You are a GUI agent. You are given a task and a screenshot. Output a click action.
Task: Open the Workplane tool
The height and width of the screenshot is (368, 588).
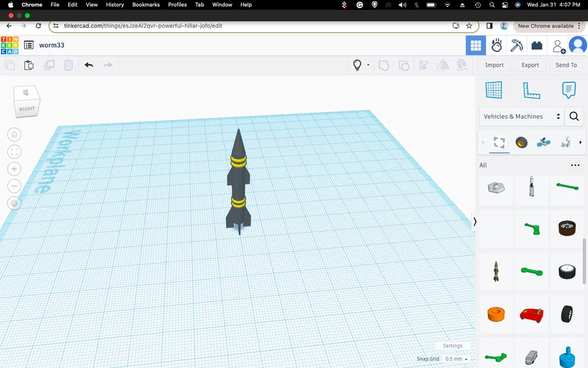[x=494, y=90]
